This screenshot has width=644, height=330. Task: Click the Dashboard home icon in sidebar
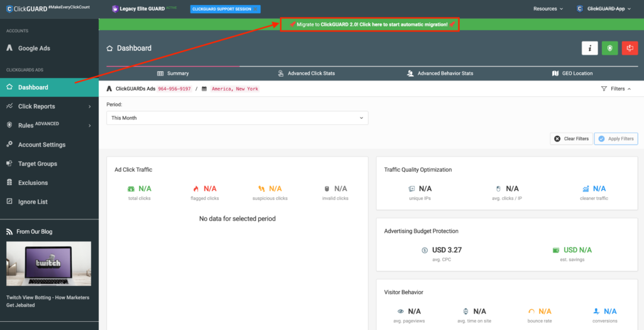coord(9,87)
